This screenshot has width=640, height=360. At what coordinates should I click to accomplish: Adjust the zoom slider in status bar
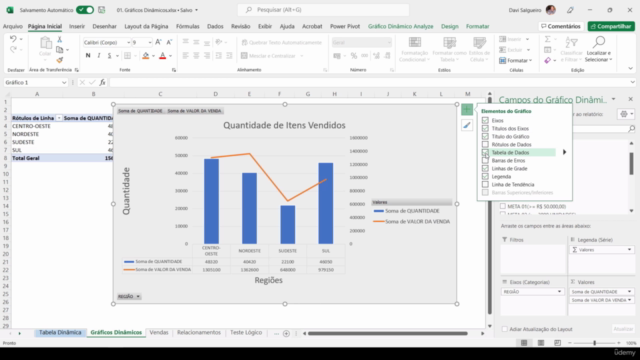tap(594, 343)
